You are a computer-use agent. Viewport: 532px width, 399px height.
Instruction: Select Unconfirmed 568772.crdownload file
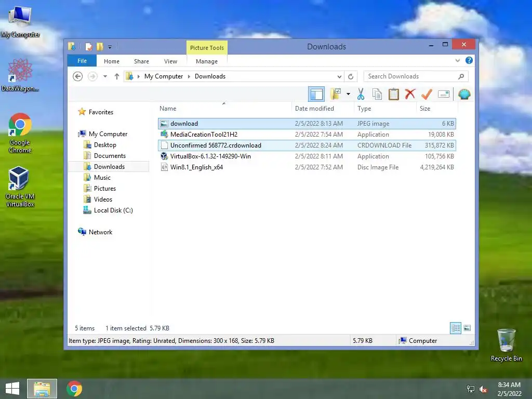pos(307,145)
